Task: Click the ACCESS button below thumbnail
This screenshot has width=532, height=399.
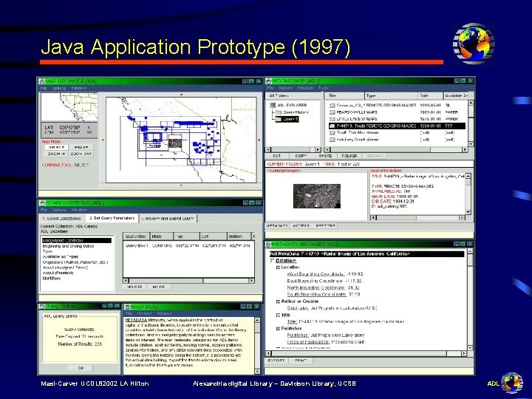Action: [x=301, y=225]
